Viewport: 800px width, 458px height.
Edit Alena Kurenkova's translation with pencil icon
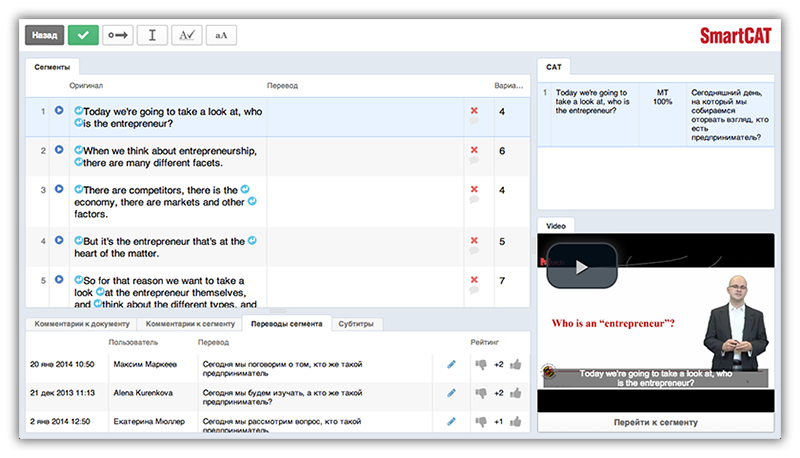pos(451,393)
